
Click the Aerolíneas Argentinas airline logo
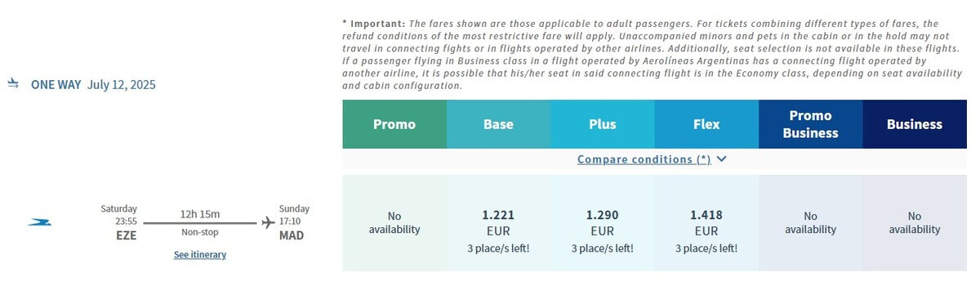point(39,222)
